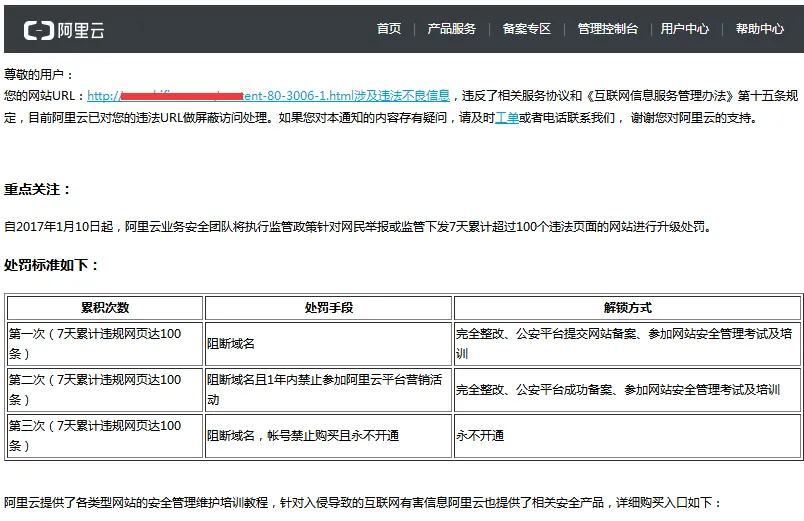
Task: Click the 尊敬的用户 greeting text
Action: pos(38,75)
